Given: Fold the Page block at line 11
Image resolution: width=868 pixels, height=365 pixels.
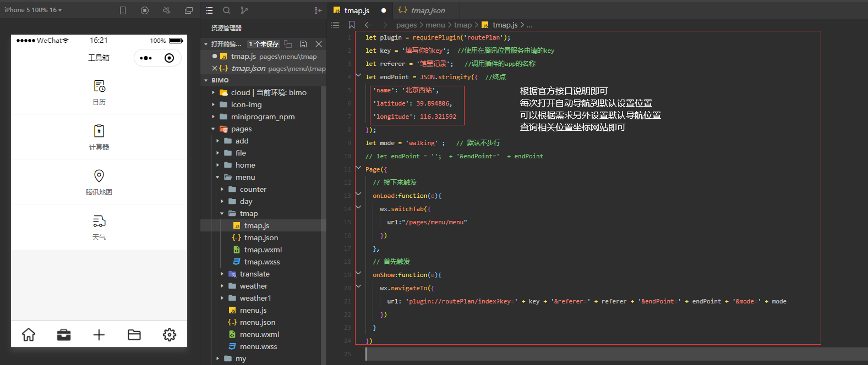Looking at the screenshot, I should click(x=358, y=168).
